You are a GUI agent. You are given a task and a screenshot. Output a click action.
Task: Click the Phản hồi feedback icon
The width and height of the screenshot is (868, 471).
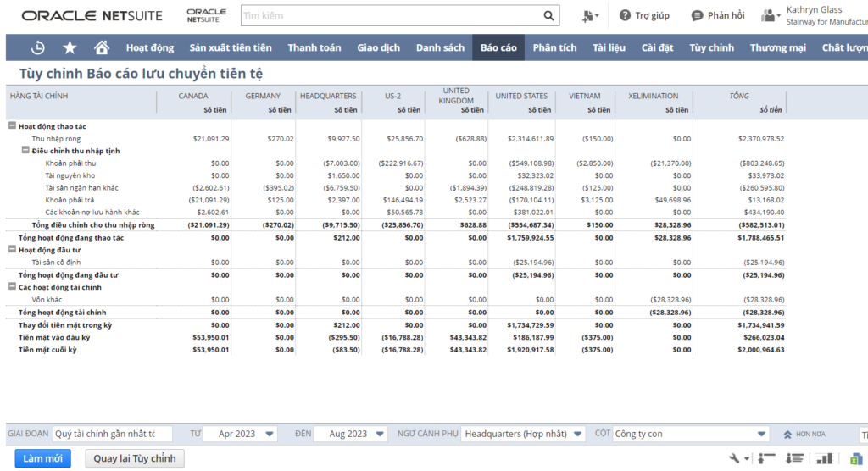point(697,15)
